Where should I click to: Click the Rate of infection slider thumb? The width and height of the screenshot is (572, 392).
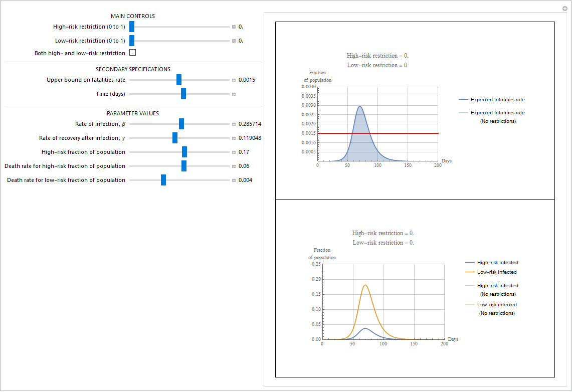click(x=181, y=124)
